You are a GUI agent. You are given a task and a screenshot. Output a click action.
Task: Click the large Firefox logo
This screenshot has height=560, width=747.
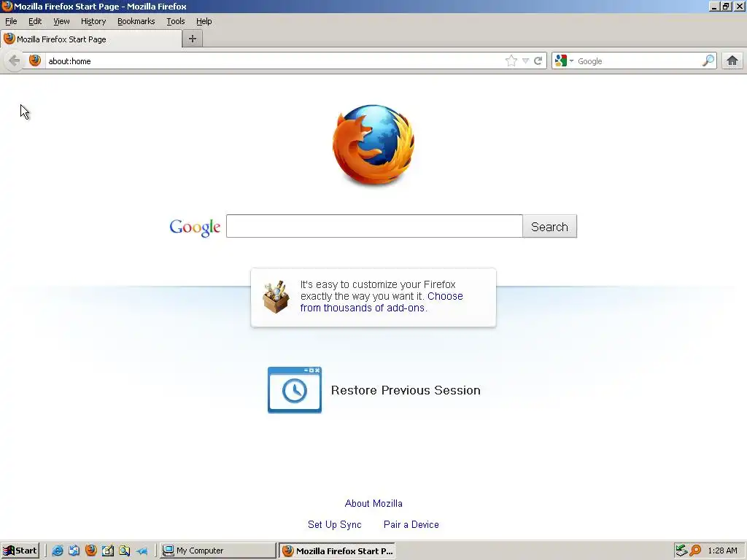pos(373,145)
